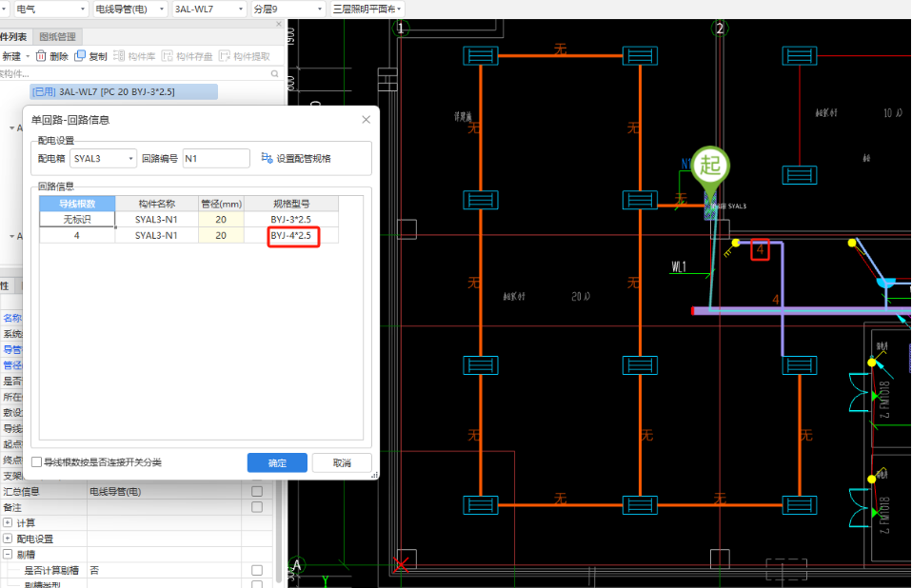Click 导线根数 column header

77,204
